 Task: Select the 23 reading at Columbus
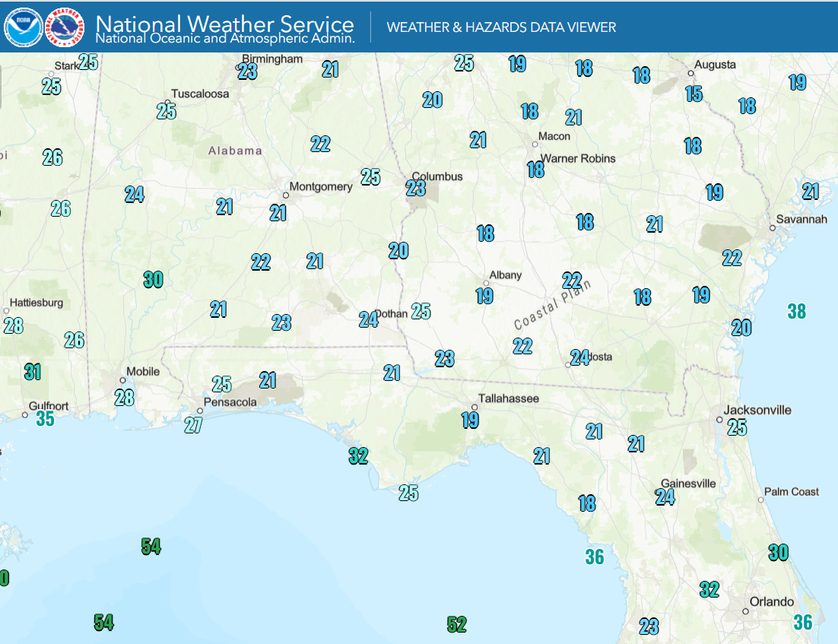416,188
